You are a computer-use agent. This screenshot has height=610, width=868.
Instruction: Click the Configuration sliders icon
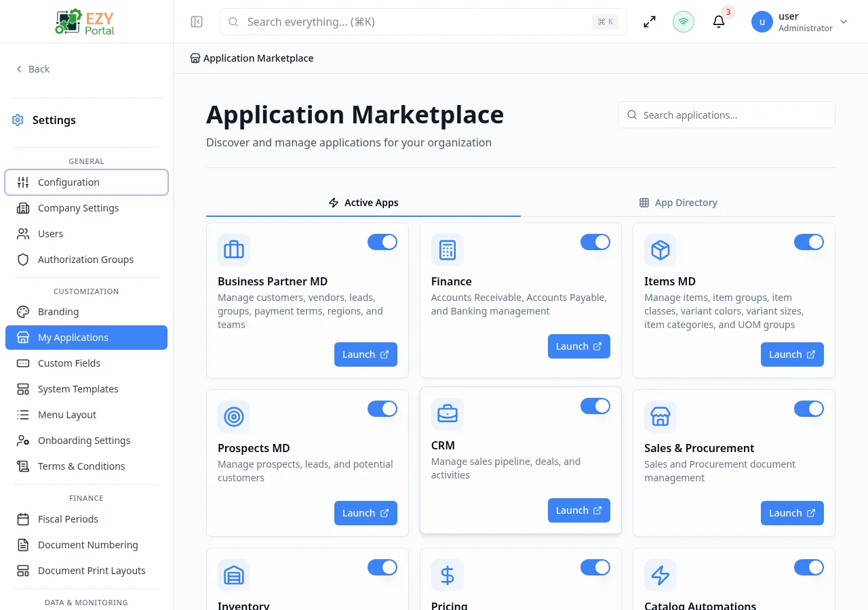(x=23, y=182)
